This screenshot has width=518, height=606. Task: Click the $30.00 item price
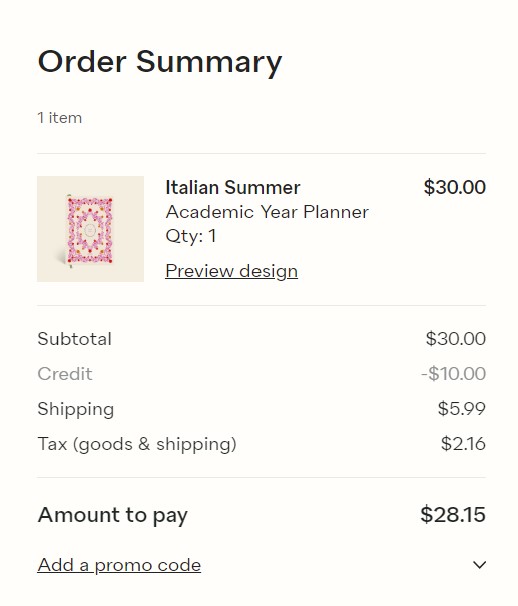click(x=455, y=187)
